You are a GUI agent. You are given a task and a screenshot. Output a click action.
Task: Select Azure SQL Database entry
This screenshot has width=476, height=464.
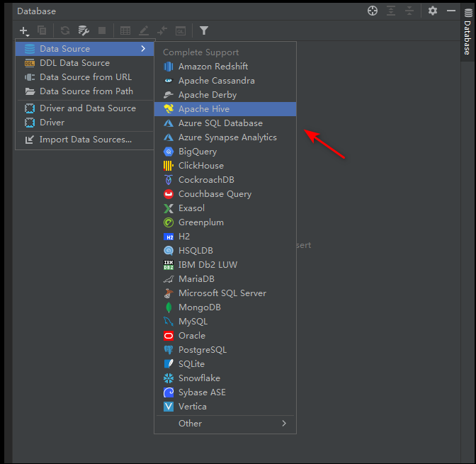[x=225, y=123]
